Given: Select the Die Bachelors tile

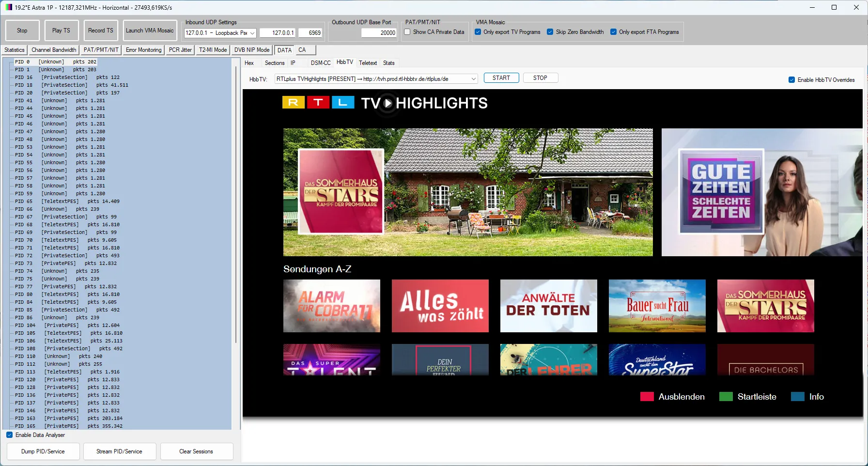Looking at the screenshot, I should 766,359.
